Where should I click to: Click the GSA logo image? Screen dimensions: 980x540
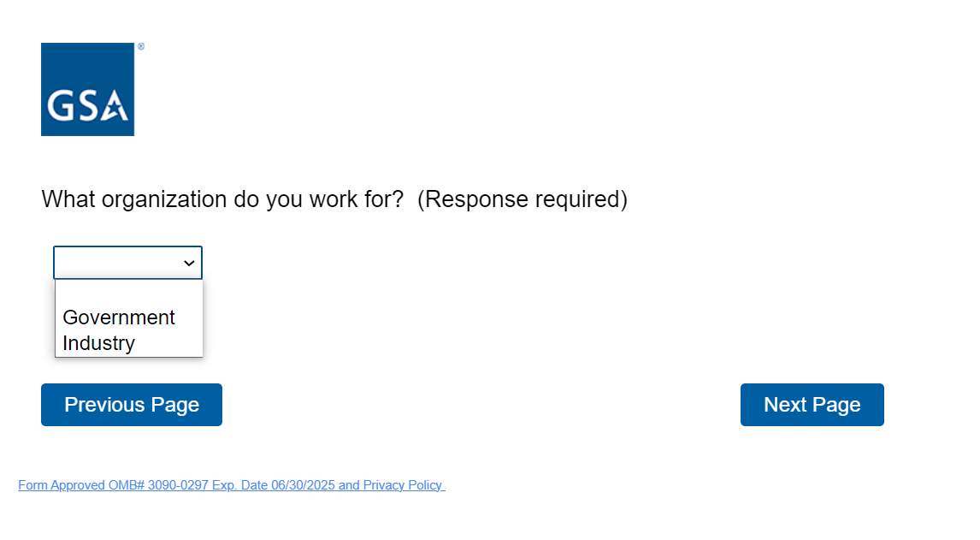[x=87, y=89]
